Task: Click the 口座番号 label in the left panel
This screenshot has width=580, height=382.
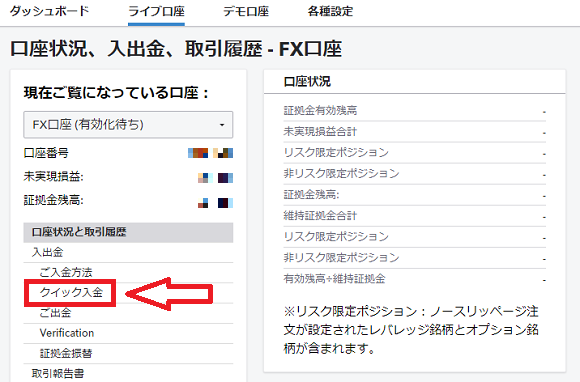Action: (x=46, y=153)
